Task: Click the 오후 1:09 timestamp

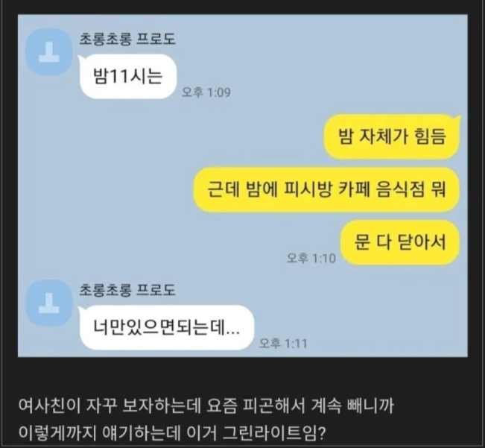Action: (x=206, y=92)
